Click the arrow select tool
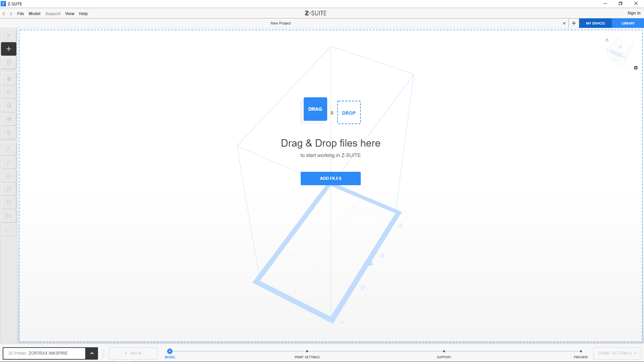 9,35
